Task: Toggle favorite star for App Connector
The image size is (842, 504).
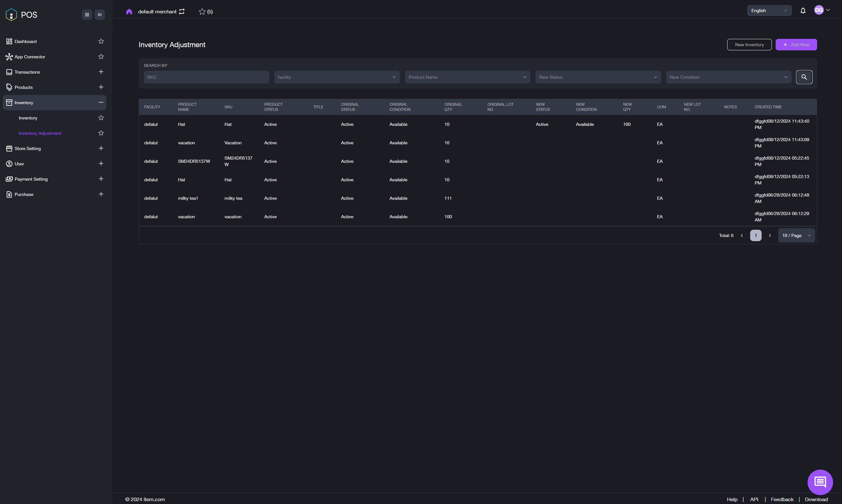Action: click(101, 57)
